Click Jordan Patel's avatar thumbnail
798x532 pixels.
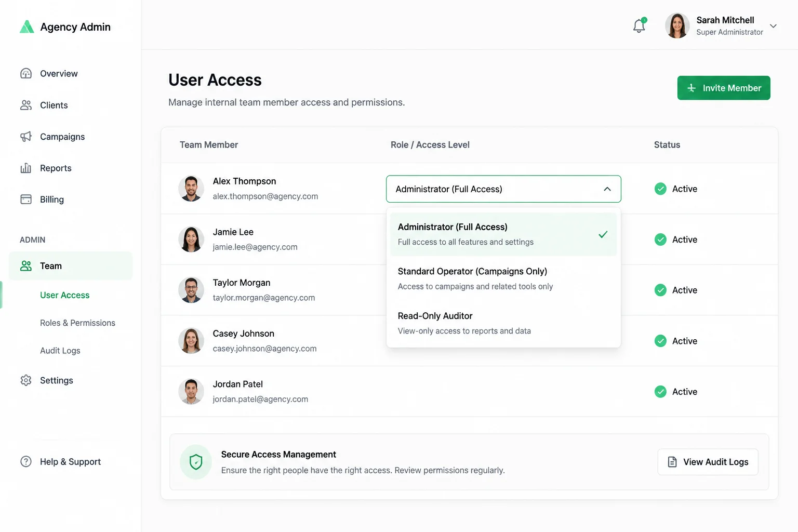191,392
